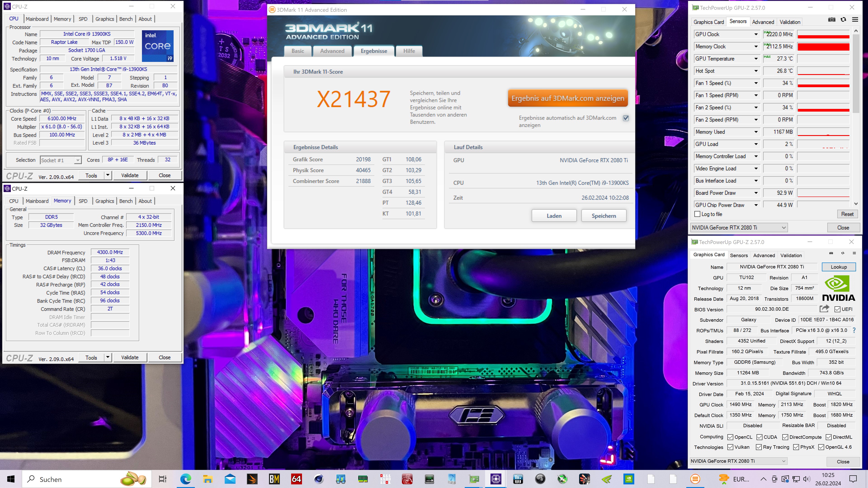The image size is (868, 488).
Task: Click the screenshot camera icon in GPU-Z Sensors window
Action: (x=832, y=19)
